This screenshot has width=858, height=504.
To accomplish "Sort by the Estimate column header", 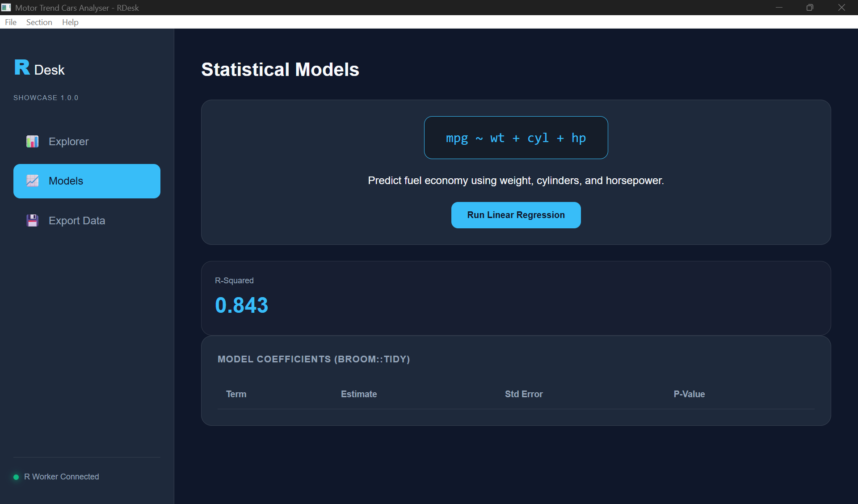I will coord(358,394).
